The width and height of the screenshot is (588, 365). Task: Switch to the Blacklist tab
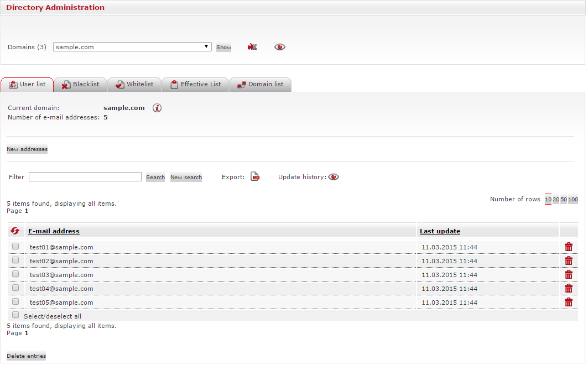coord(81,85)
